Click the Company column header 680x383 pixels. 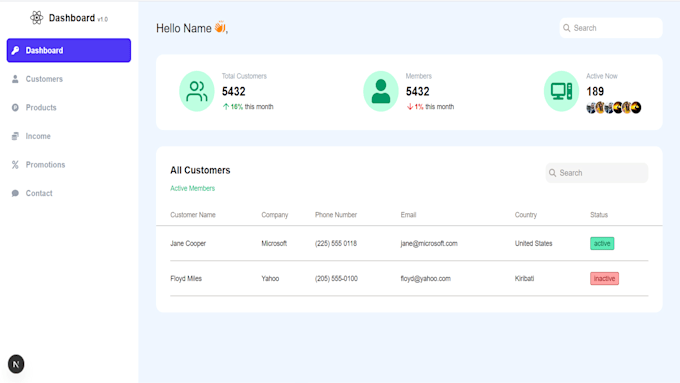(x=275, y=215)
